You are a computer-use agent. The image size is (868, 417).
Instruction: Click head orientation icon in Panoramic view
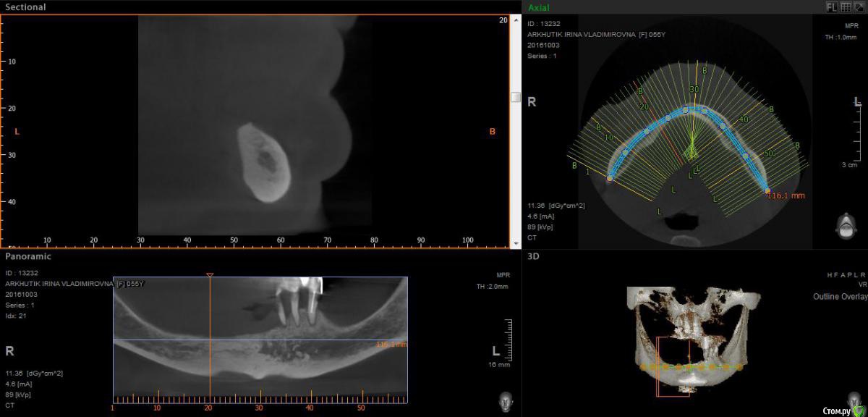[x=506, y=400]
